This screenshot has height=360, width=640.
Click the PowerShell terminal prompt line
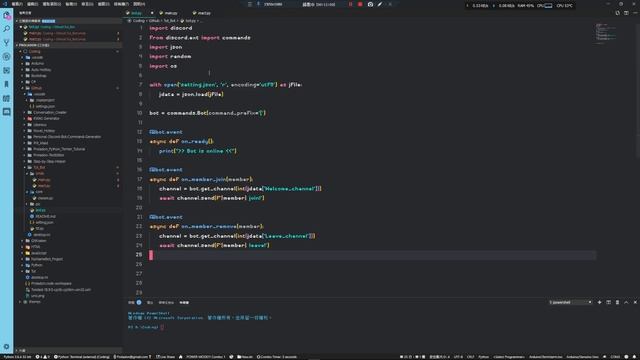click(x=146, y=327)
